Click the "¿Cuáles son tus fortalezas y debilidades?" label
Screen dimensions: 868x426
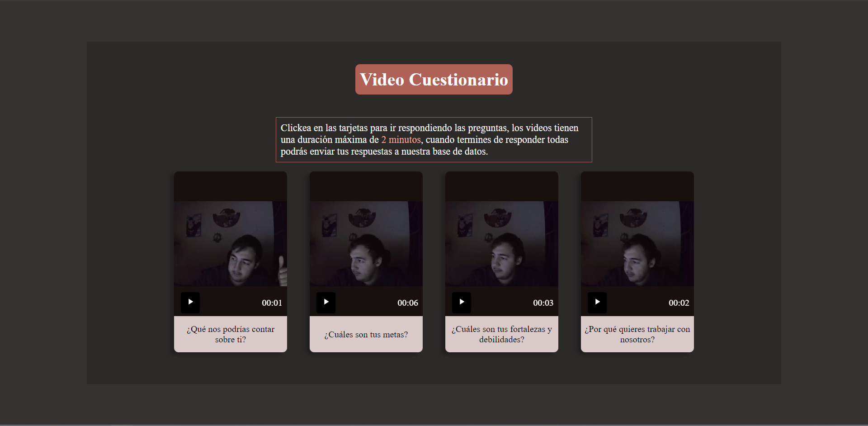[501, 334]
